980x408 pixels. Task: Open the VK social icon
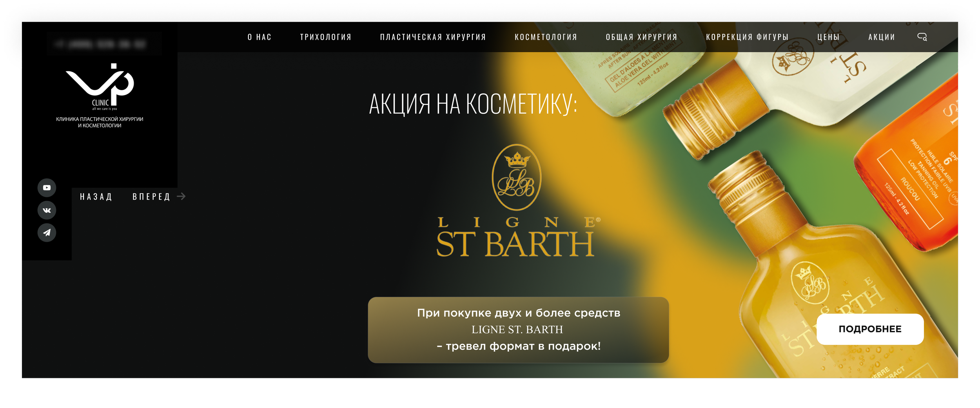pyautogui.click(x=47, y=210)
